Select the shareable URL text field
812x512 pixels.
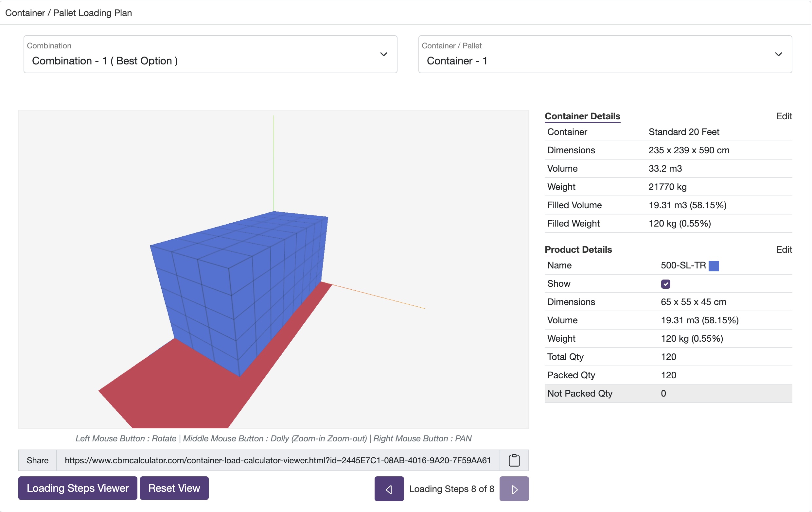(x=276, y=460)
